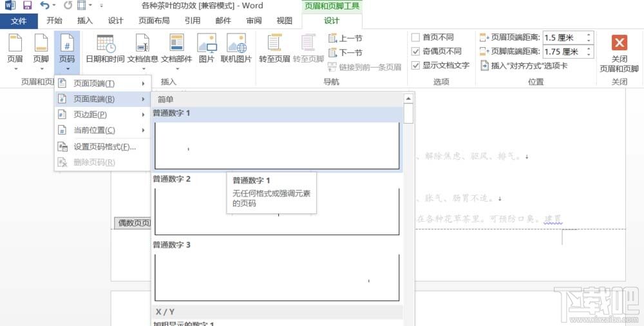Open the 文件 file tab

coord(19,21)
